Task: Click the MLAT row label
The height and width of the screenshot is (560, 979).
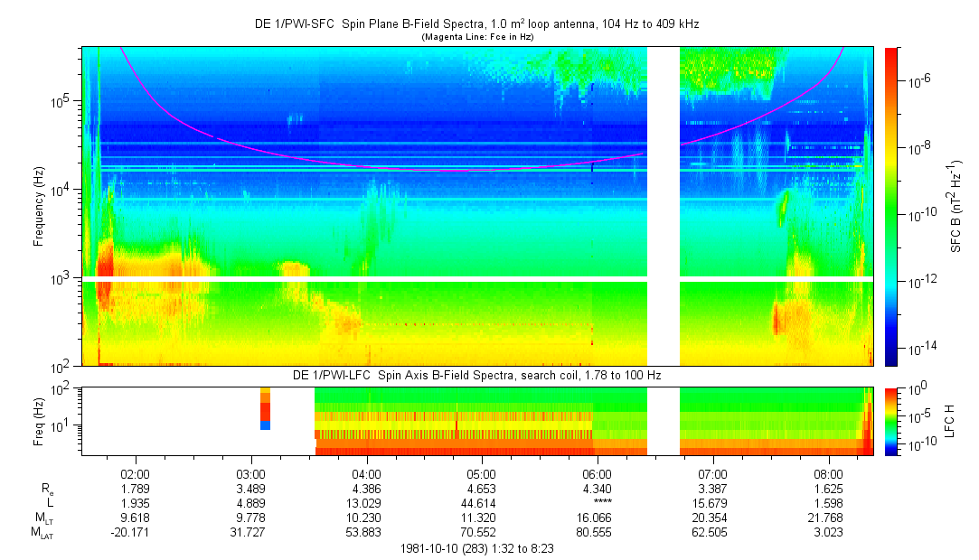Action: 42,533
